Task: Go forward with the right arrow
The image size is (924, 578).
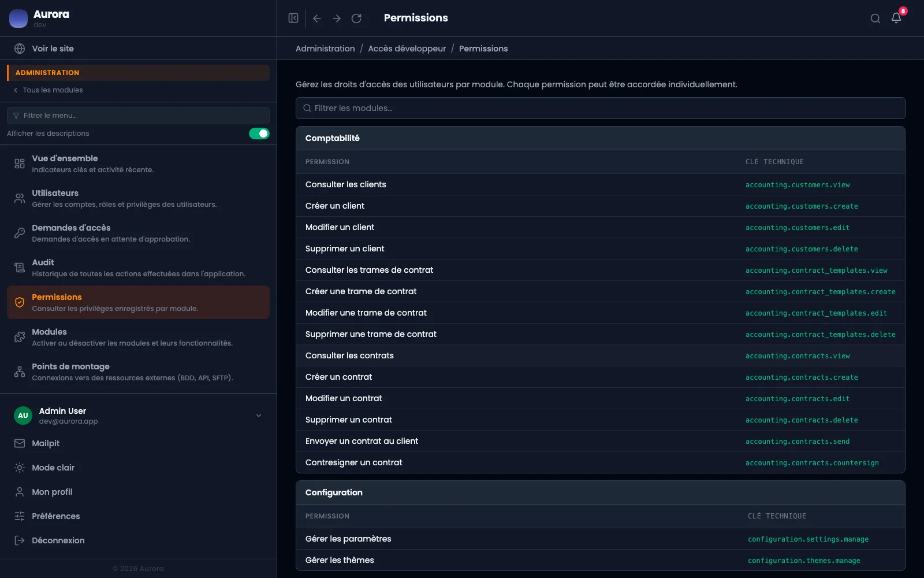Action: [337, 18]
